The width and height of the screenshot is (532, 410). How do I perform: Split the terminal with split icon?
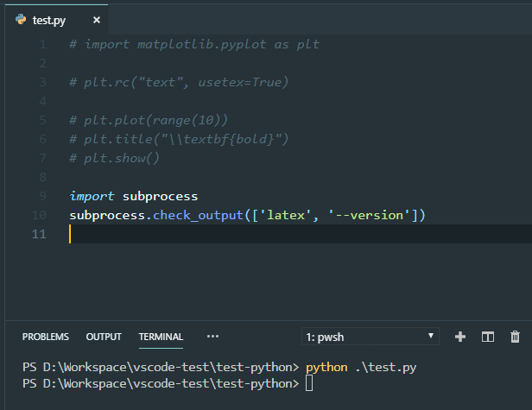click(488, 337)
